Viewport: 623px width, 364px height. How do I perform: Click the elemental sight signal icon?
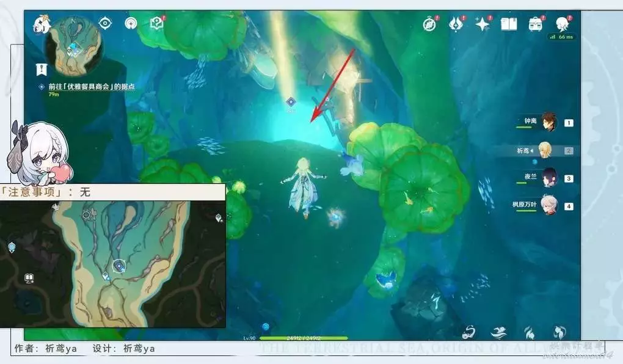pyautogui.click(x=131, y=23)
